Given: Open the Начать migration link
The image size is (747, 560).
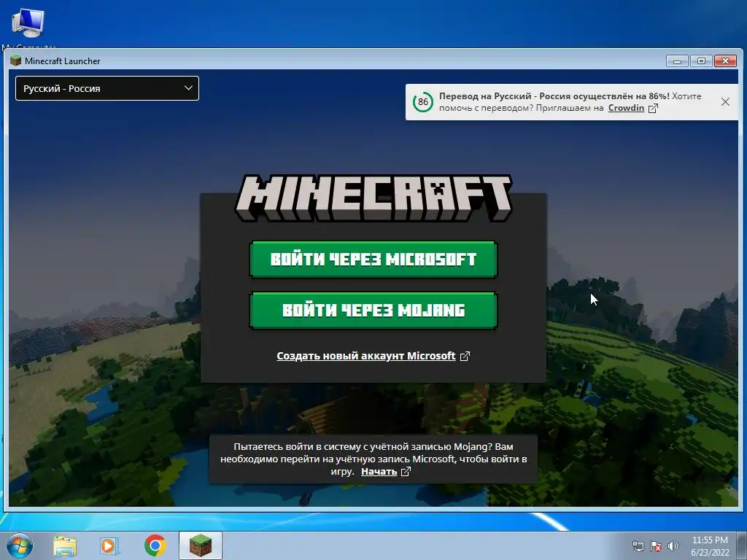Looking at the screenshot, I should 379,472.
